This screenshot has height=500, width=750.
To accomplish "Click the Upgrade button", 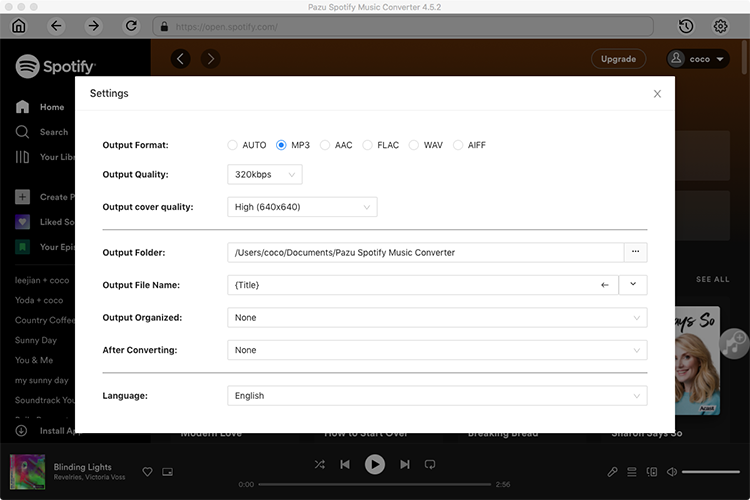I will click(618, 59).
